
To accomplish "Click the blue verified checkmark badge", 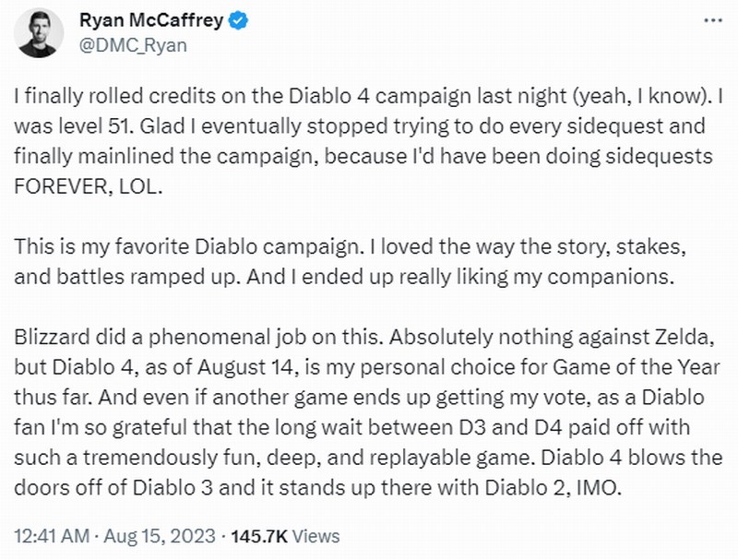I will click(236, 21).
